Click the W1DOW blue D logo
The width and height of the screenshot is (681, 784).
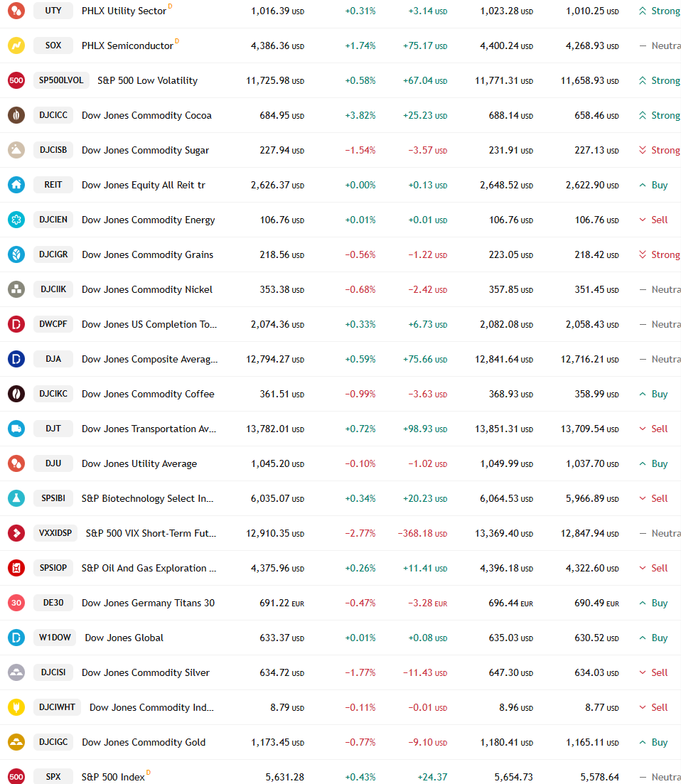point(16,638)
